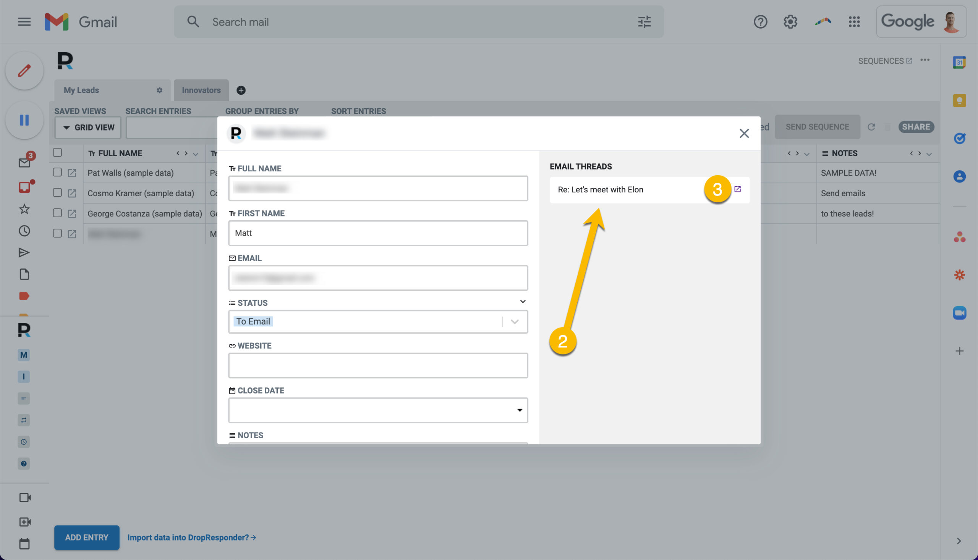The width and height of the screenshot is (978, 560).
Task: Switch to the Innovators tab
Action: (201, 90)
